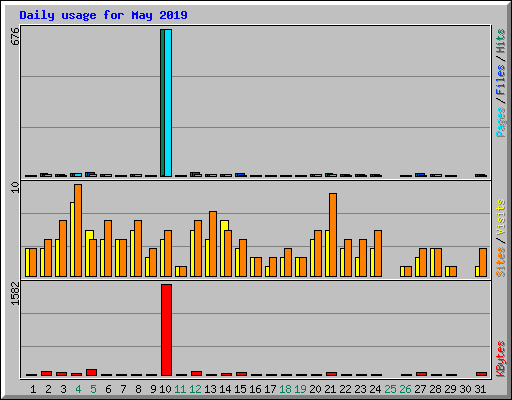Image resolution: width=512 pixels, height=400 pixels.
Task: Click the Pages legend label
Action: 500,122
